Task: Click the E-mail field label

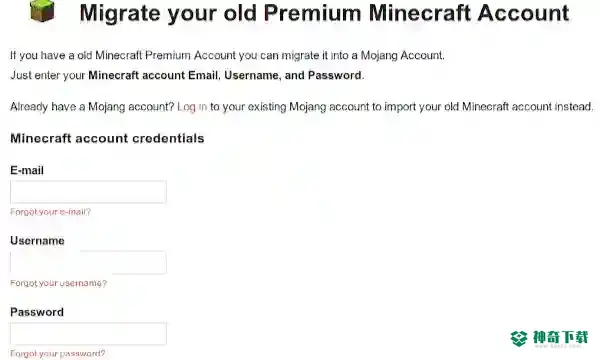Action: click(27, 170)
